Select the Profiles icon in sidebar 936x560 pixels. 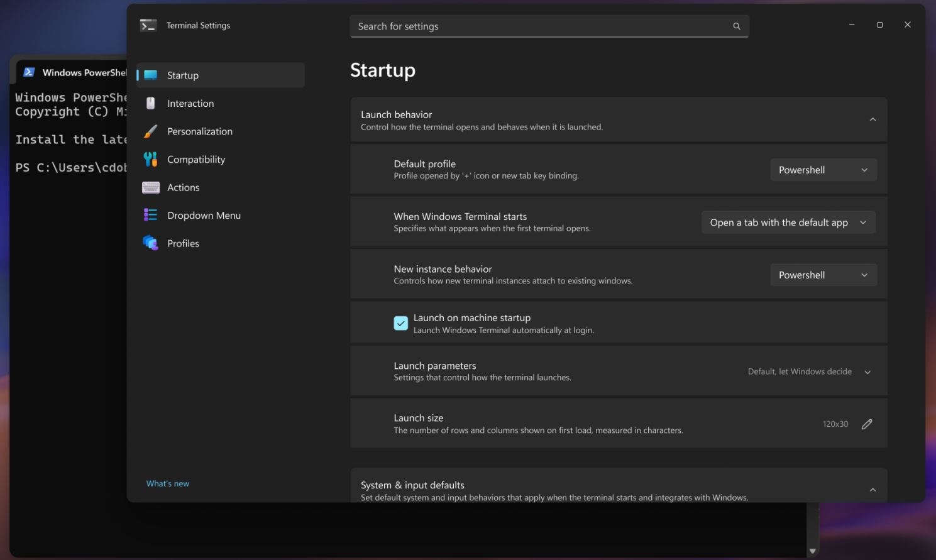pyautogui.click(x=150, y=243)
